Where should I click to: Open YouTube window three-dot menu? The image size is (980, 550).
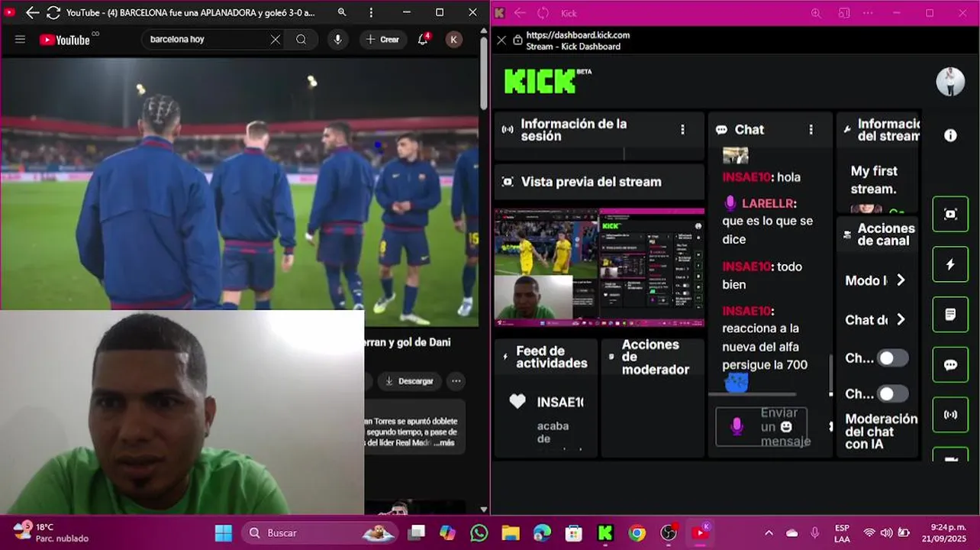click(x=371, y=12)
